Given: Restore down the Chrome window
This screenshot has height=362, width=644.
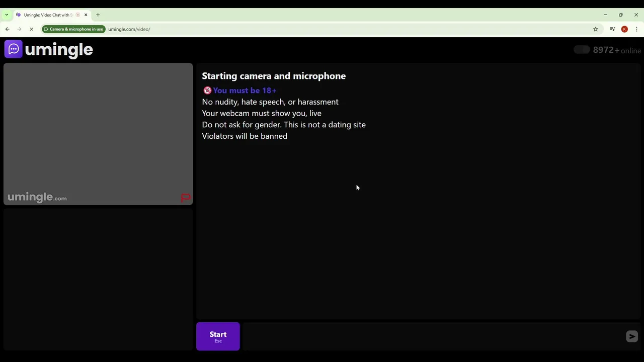Looking at the screenshot, I should pyautogui.click(x=621, y=15).
